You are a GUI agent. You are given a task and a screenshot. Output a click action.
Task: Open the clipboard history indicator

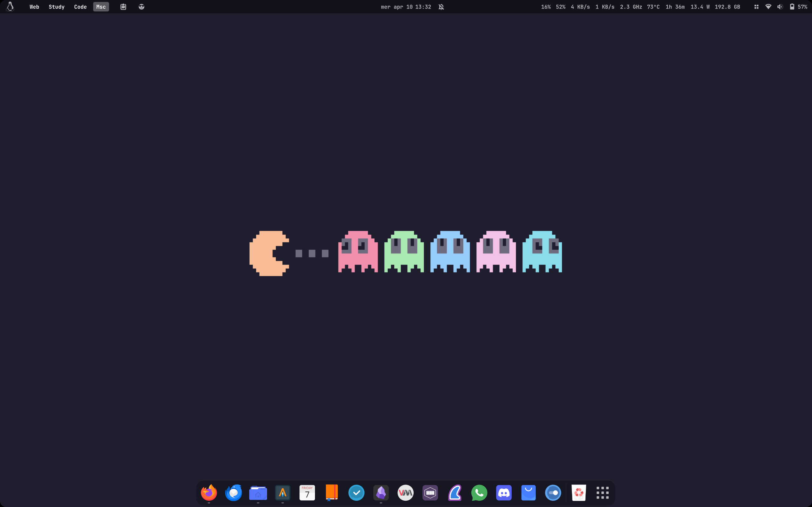click(x=123, y=7)
